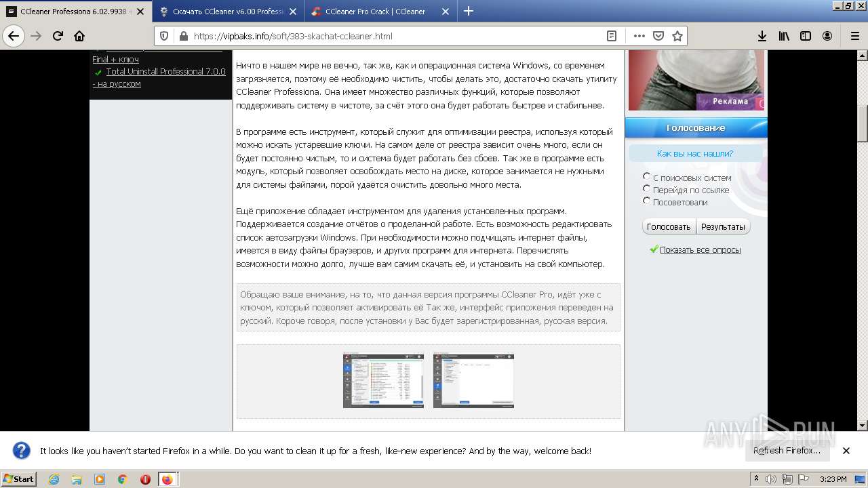Click scrollbar down arrow
Screen dimensions: 868x488
click(863, 426)
